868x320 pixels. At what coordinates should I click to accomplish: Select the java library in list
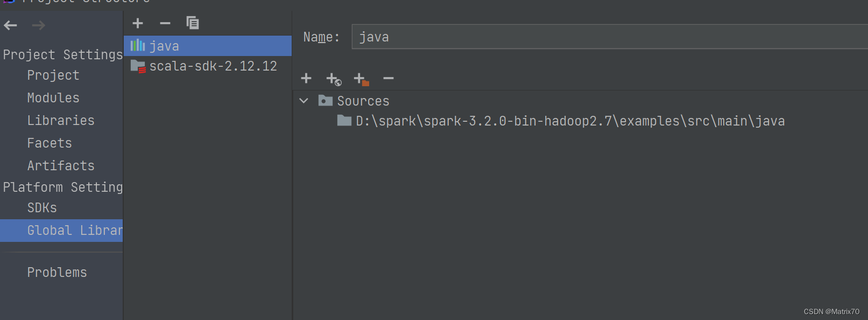164,46
